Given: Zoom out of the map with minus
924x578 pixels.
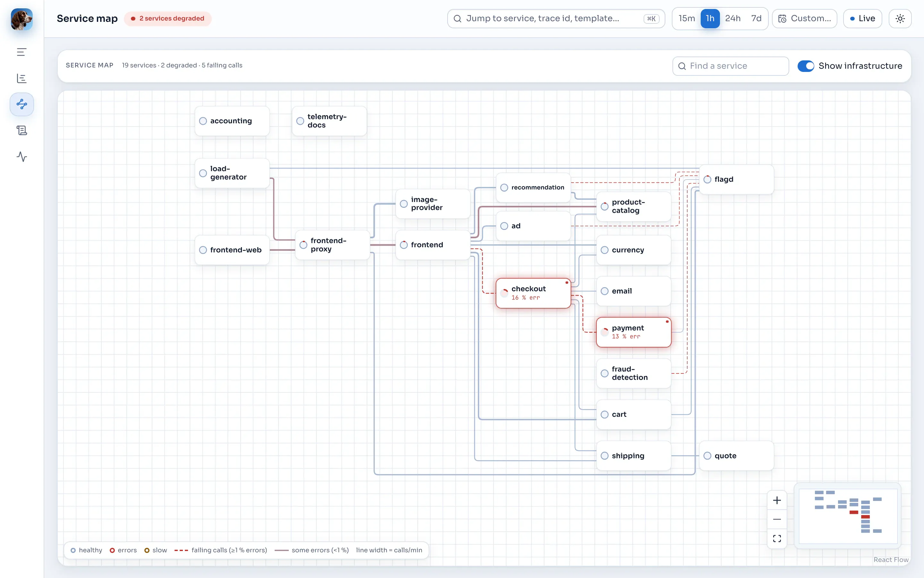Looking at the screenshot, I should coord(777,519).
